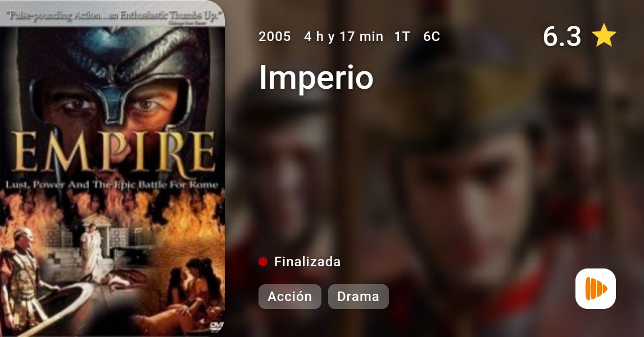Select the Acción genre tag
The height and width of the screenshot is (337, 644).
[289, 297]
